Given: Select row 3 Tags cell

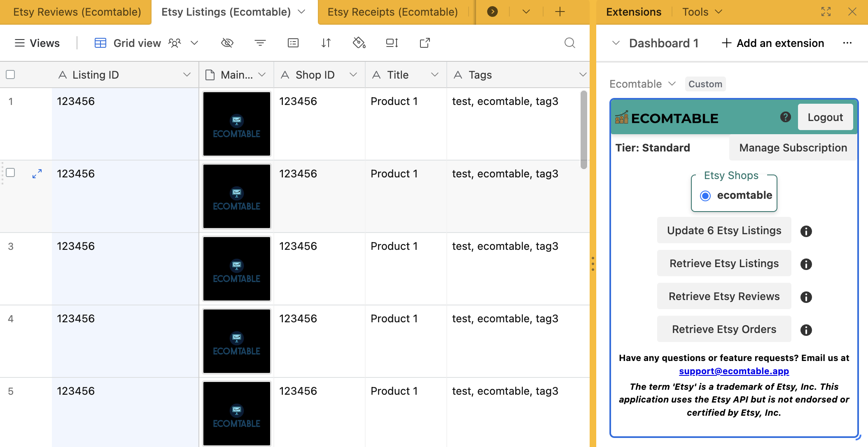Looking at the screenshot, I should point(518,269).
